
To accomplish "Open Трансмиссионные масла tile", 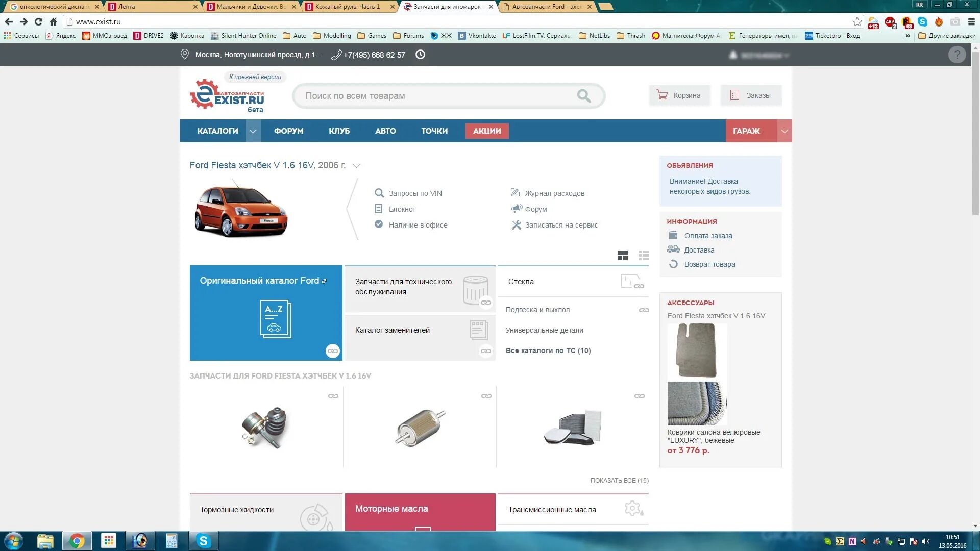I will click(573, 510).
